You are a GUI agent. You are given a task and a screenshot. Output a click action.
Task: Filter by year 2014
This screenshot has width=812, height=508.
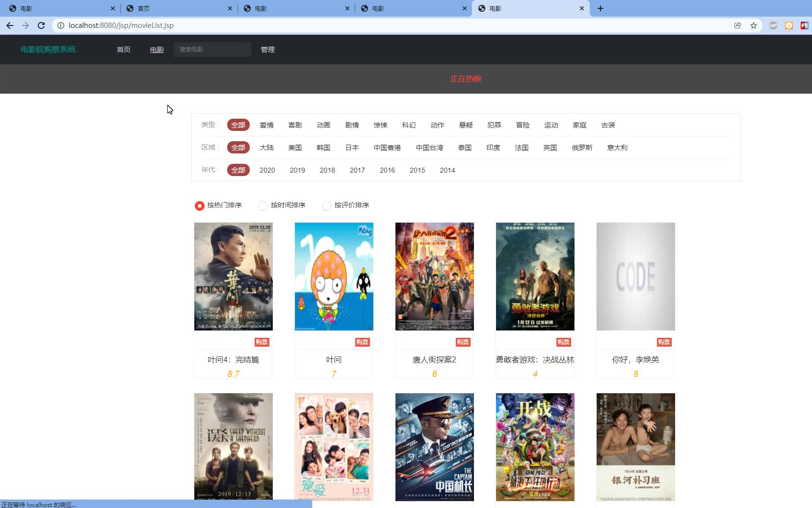[447, 170]
